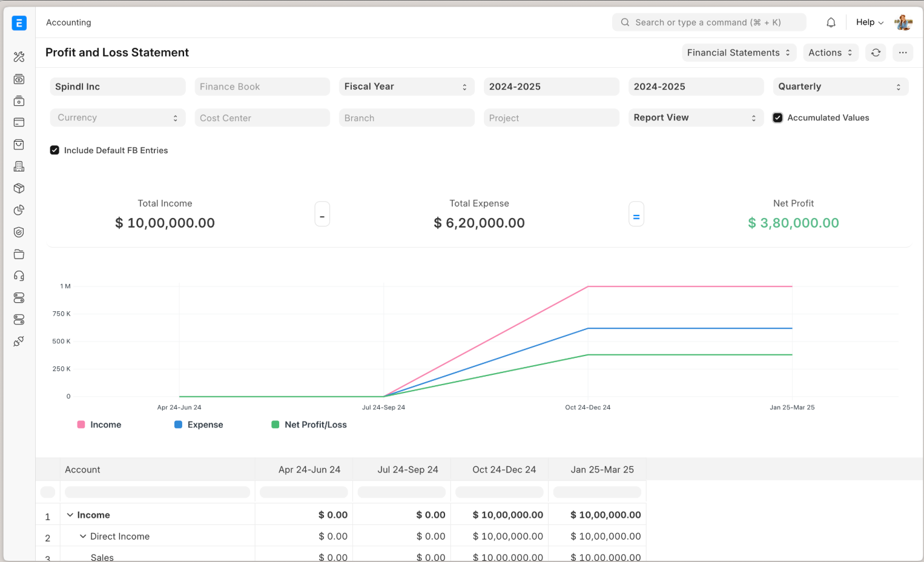Click the headset support sidebar icon

coord(19,276)
